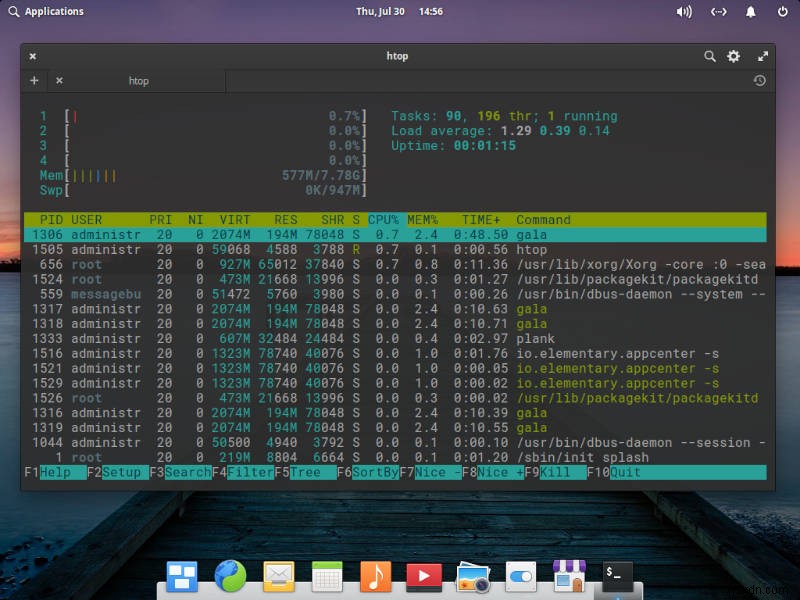The width and height of the screenshot is (800, 600).
Task: Launch the Mail app from the dock
Action: pyautogui.click(x=278, y=576)
